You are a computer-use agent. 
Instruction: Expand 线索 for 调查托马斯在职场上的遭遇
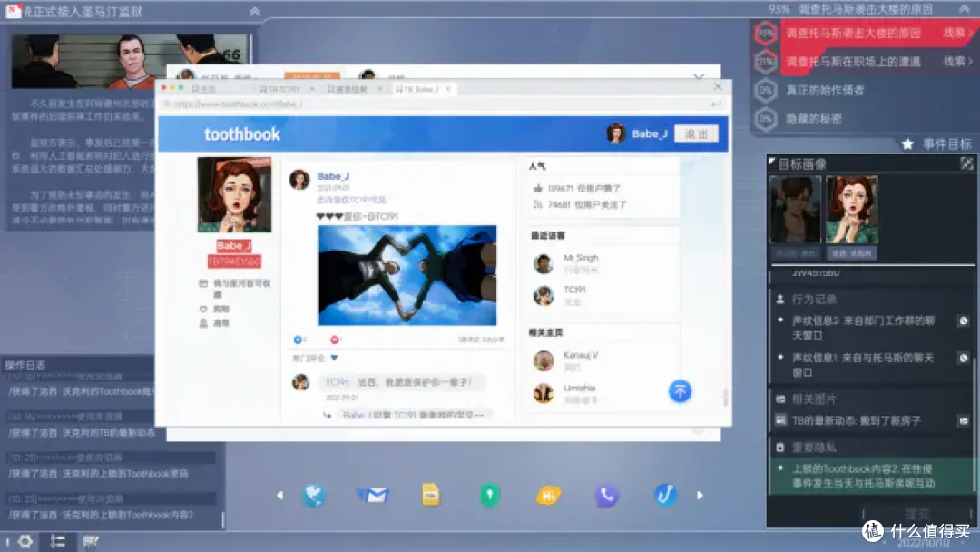click(957, 61)
